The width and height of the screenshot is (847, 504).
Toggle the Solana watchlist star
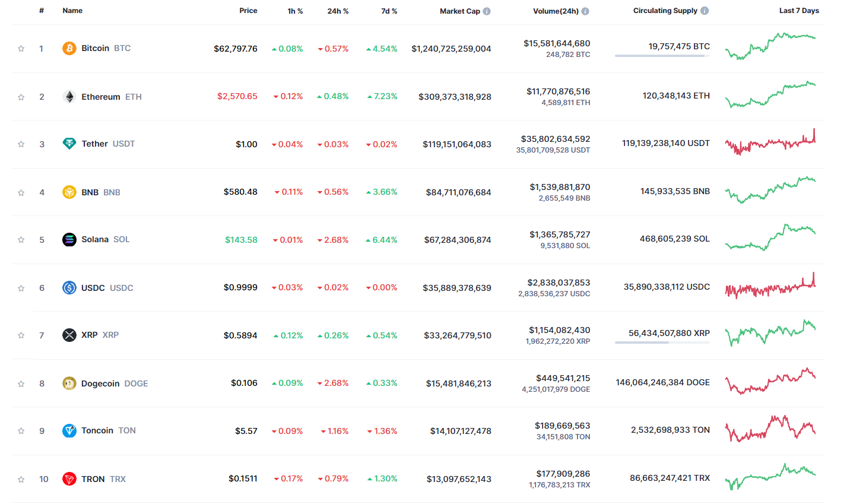pos(21,240)
